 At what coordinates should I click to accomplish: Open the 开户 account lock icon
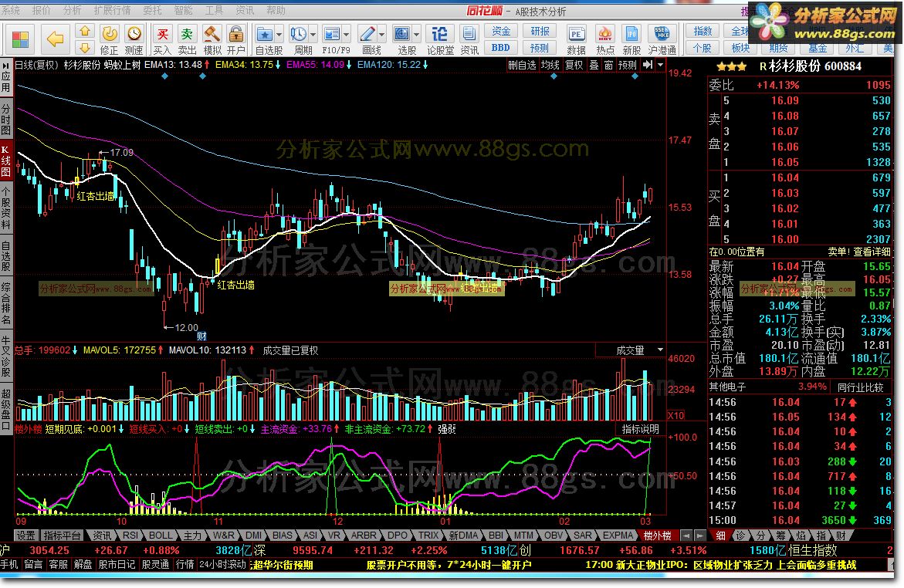point(235,40)
